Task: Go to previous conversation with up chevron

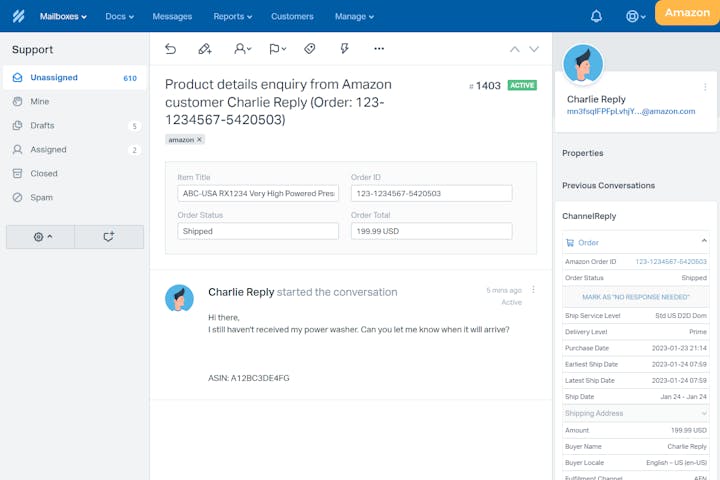Action: point(515,49)
